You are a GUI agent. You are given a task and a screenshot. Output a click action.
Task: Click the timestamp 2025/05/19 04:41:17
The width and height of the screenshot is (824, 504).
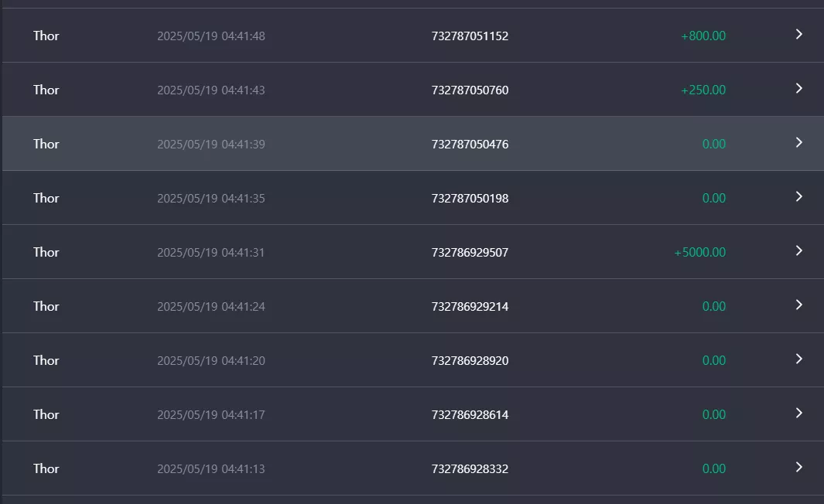click(x=210, y=414)
